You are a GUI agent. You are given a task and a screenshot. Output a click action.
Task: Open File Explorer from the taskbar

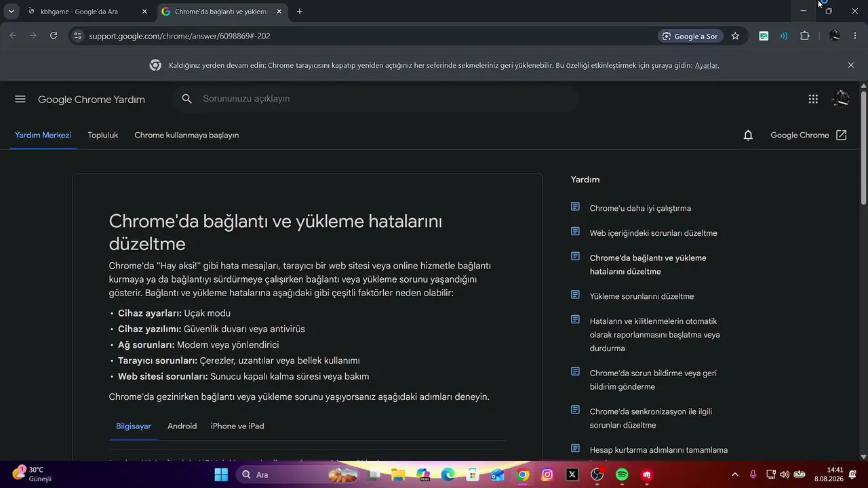click(398, 474)
